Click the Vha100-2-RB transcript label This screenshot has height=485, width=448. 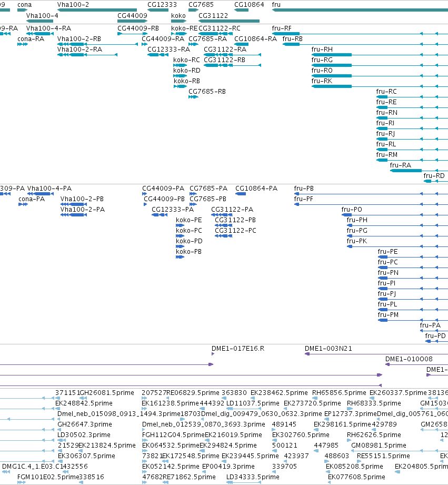(x=79, y=38)
